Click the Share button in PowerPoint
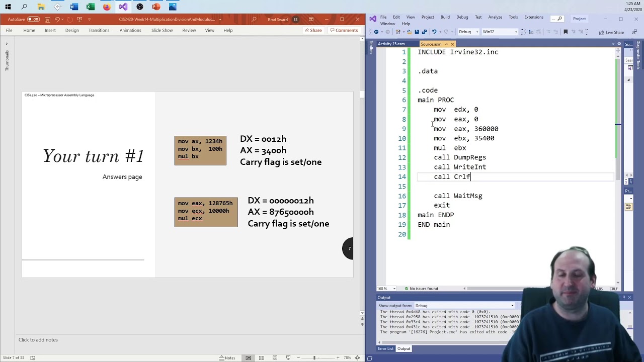Screen dimensions: 644x362 (312, 30)
